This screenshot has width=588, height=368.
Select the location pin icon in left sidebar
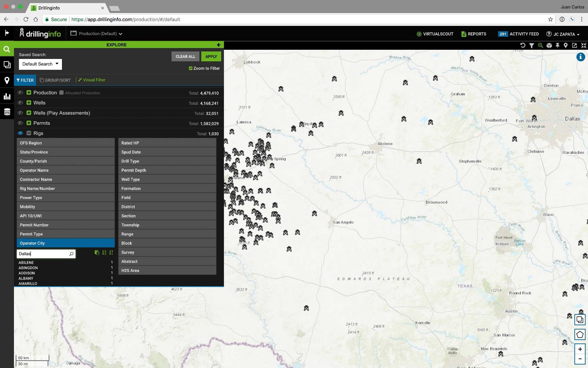(x=7, y=80)
